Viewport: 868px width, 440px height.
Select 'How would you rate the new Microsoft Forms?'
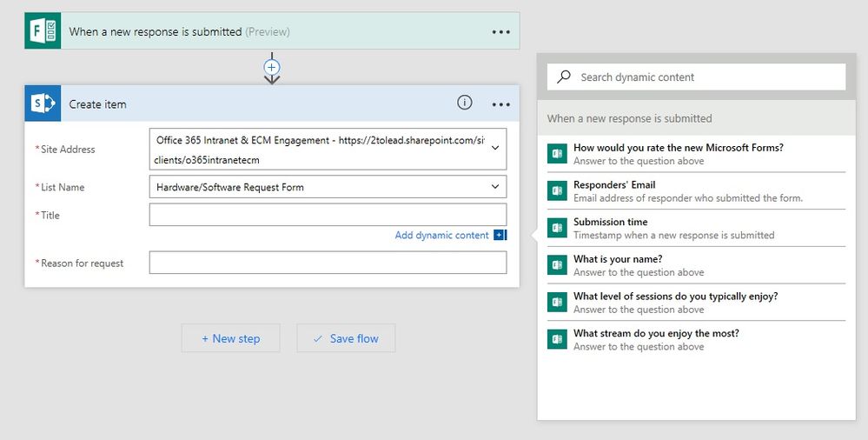point(696,154)
